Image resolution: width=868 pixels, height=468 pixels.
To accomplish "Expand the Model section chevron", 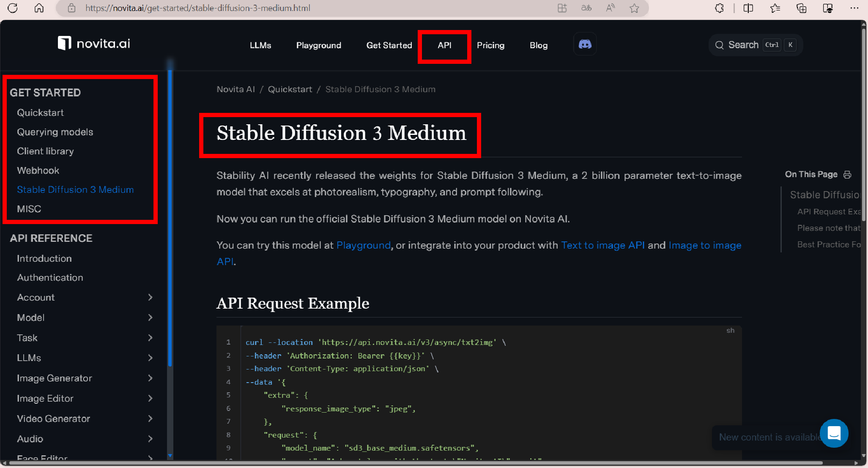I will (x=150, y=317).
